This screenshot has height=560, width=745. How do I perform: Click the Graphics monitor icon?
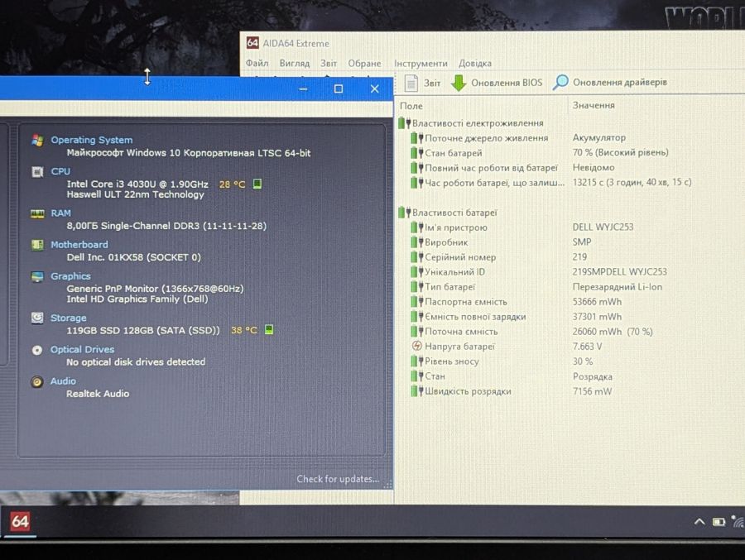coord(37,276)
